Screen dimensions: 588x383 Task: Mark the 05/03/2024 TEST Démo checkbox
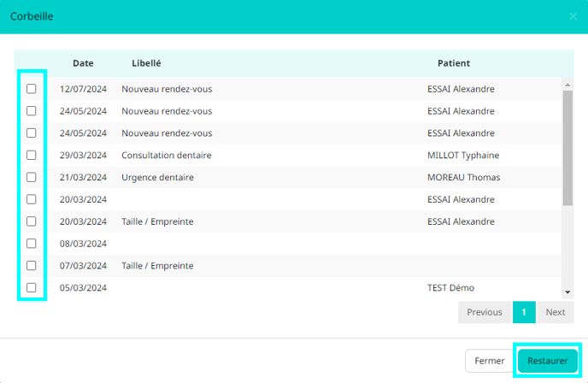(32, 288)
